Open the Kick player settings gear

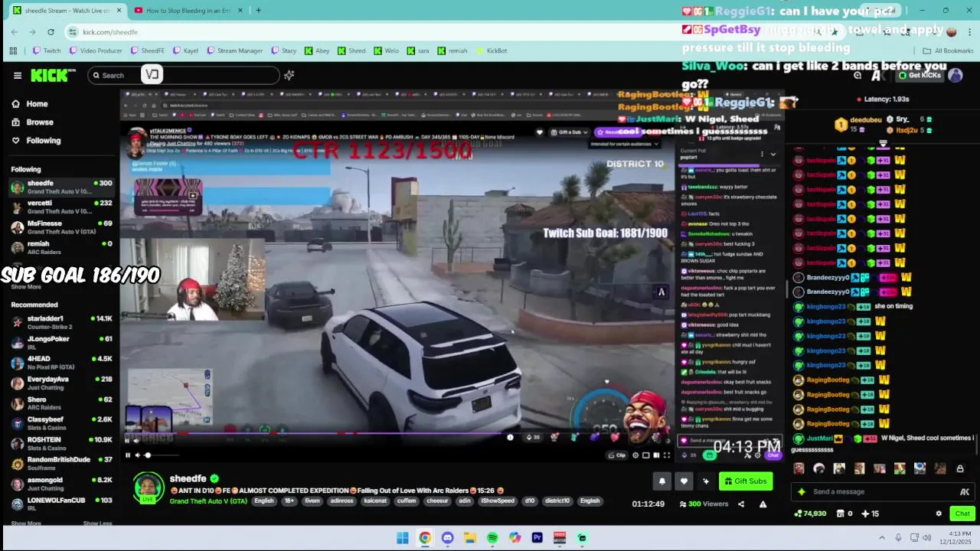point(635,455)
